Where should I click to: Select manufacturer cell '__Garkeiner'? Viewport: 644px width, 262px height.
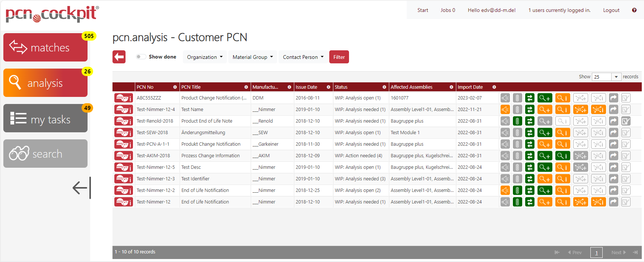[x=265, y=144]
